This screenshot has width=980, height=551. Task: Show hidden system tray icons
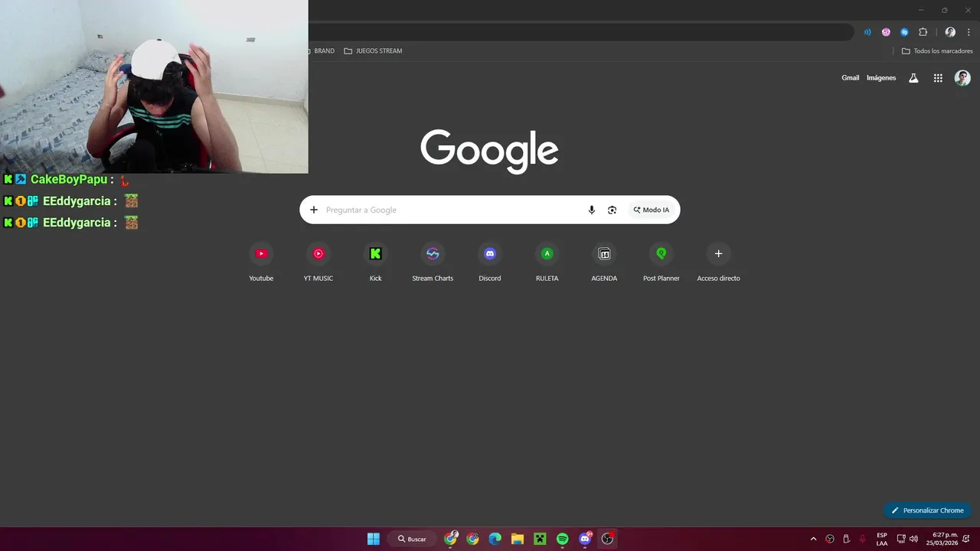pyautogui.click(x=813, y=539)
